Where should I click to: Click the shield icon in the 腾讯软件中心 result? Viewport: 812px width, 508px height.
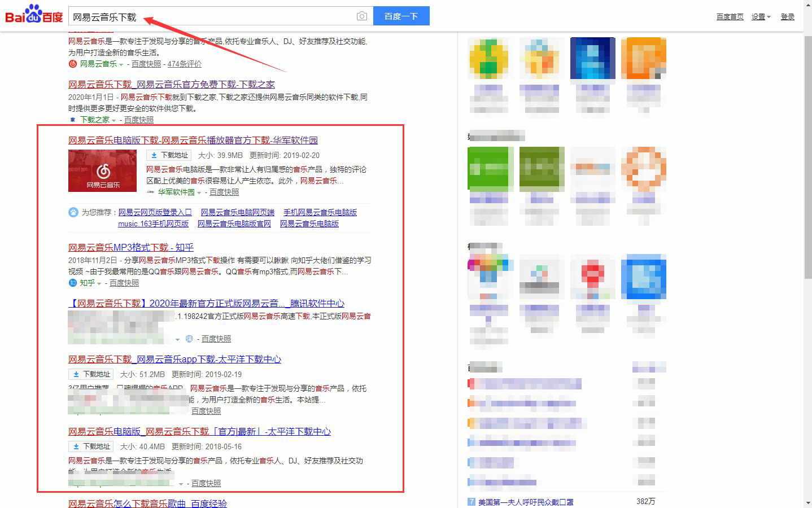(x=189, y=339)
